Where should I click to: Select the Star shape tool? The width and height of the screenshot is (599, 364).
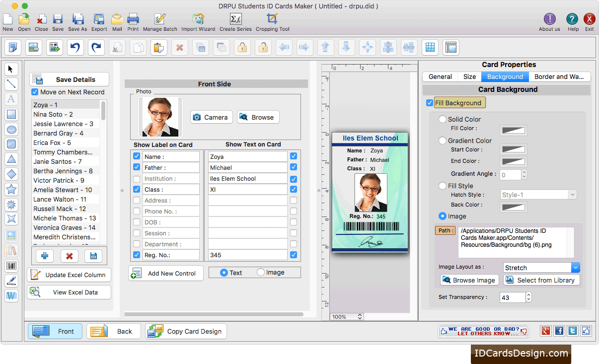pos(12,189)
